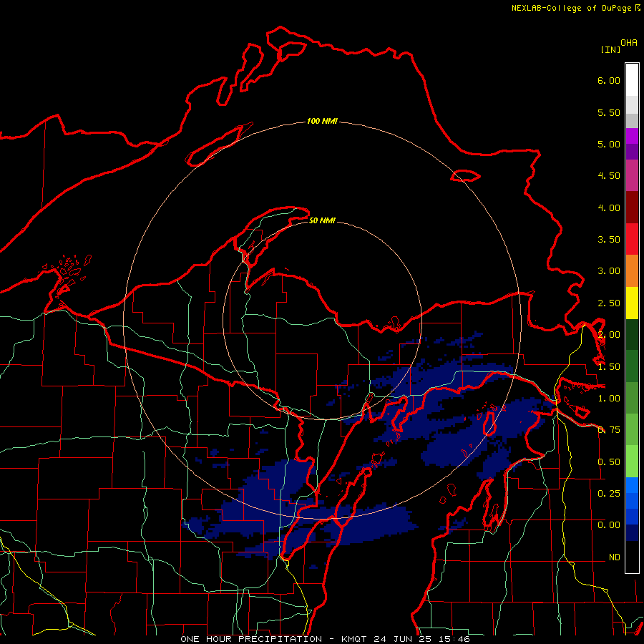644x644 pixels.
Task: Pick the bright magenta 5.00 legend block
Action: (x=632, y=136)
